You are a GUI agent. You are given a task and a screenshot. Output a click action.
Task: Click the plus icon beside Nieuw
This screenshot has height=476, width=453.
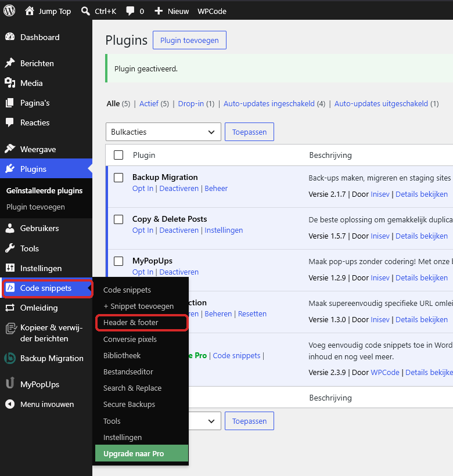[x=159, y=11]
